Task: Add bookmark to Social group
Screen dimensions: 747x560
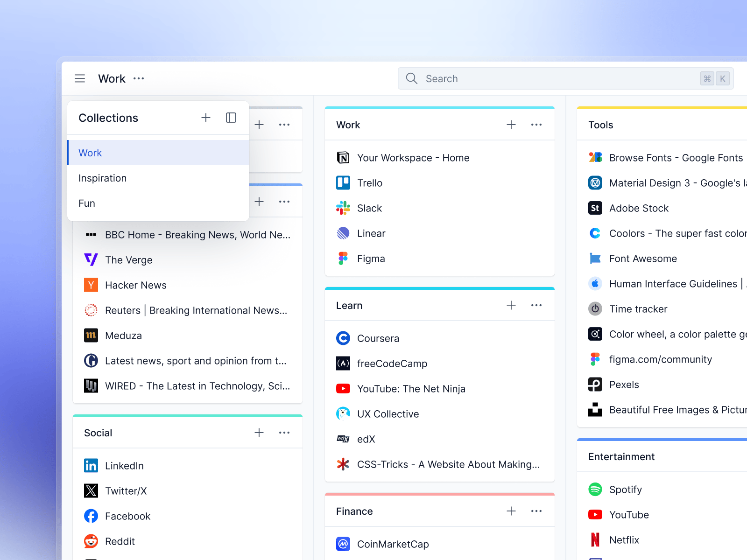Action: point(259,433)
